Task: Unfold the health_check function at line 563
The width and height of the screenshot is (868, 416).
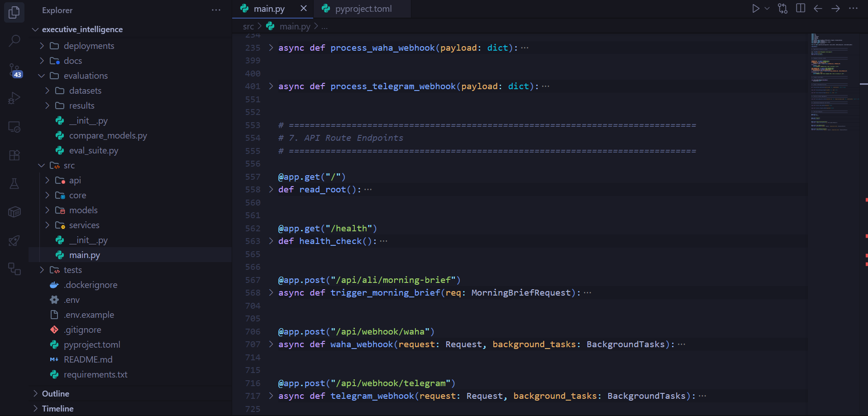Action: [x=271, y=241]
